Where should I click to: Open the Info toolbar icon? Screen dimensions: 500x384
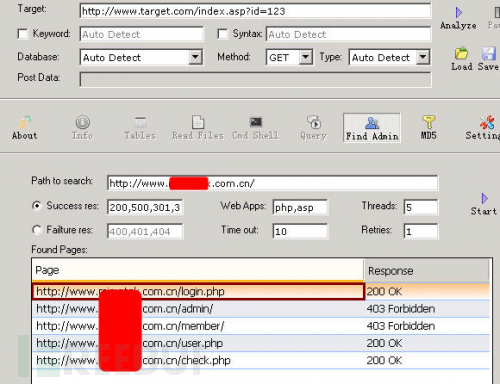click(82, 122)
